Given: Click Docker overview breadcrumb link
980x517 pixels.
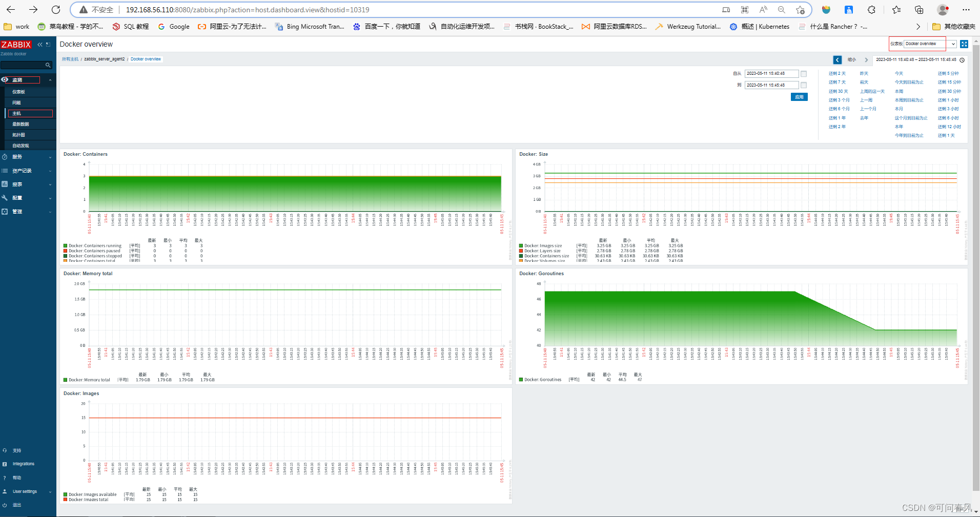Looking at the screenshot, I should [x=146, y=59].
